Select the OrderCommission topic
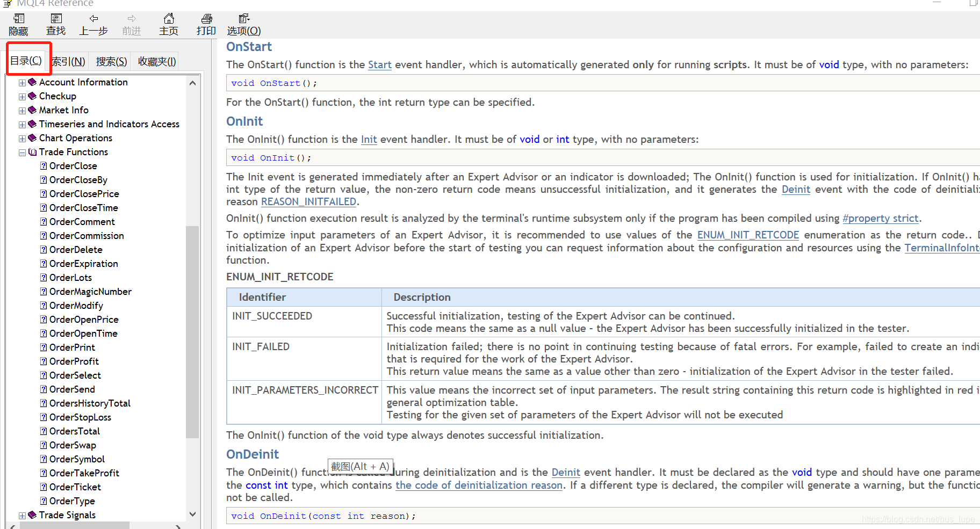Viewport: 980px width, 529px height. tap(87, 236)
